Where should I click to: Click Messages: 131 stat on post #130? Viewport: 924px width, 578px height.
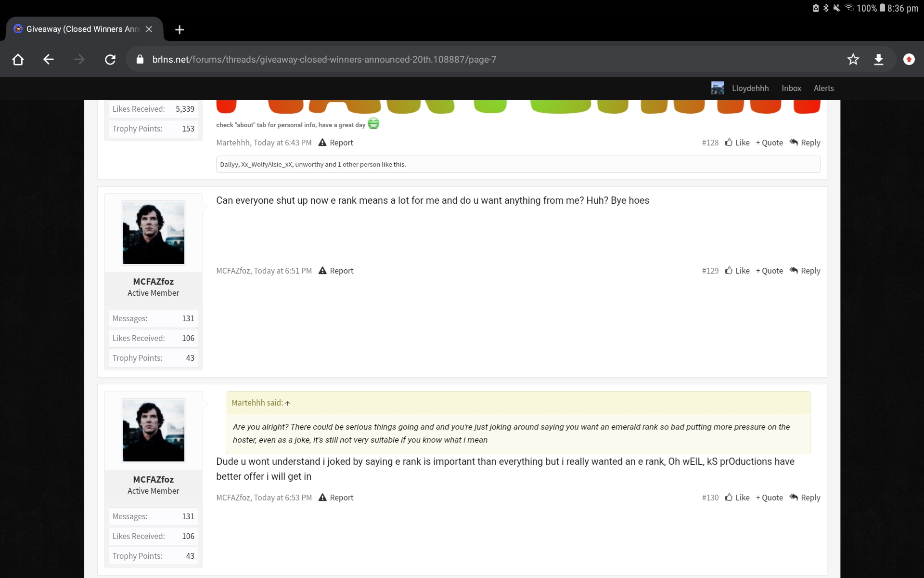[154, 516]
